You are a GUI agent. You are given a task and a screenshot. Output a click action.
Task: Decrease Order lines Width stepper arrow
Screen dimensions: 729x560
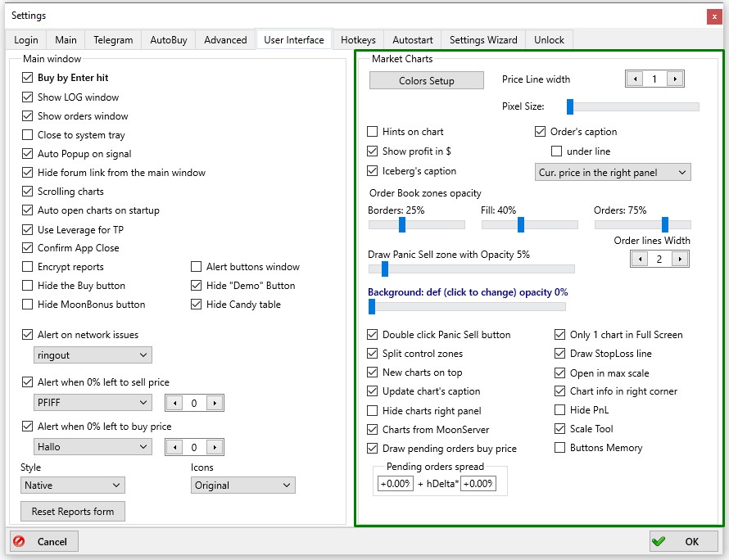click(640, 259)
